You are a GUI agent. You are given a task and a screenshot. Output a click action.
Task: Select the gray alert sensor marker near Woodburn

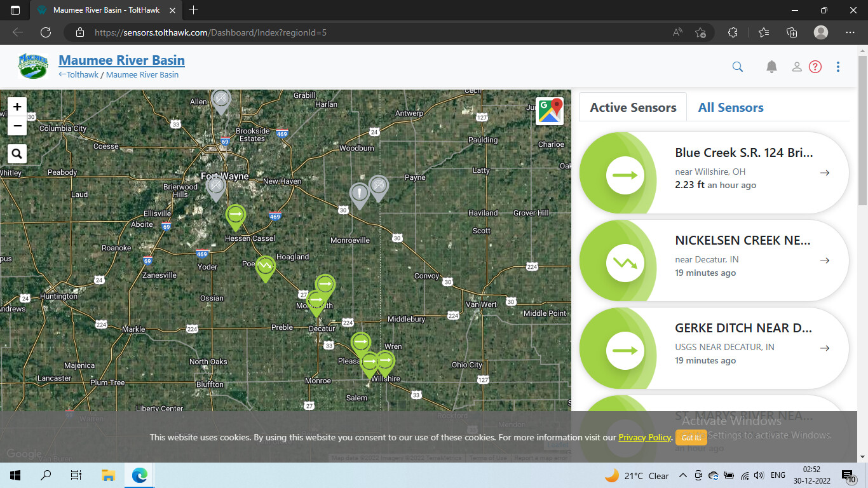360,194
